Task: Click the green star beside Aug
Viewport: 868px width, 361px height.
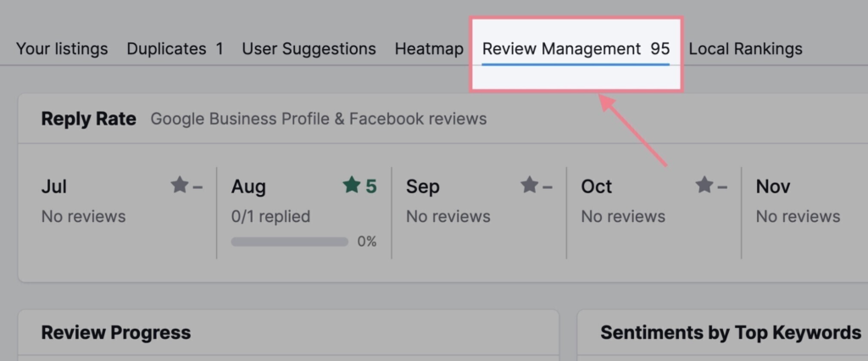Action: coord(352,185)
